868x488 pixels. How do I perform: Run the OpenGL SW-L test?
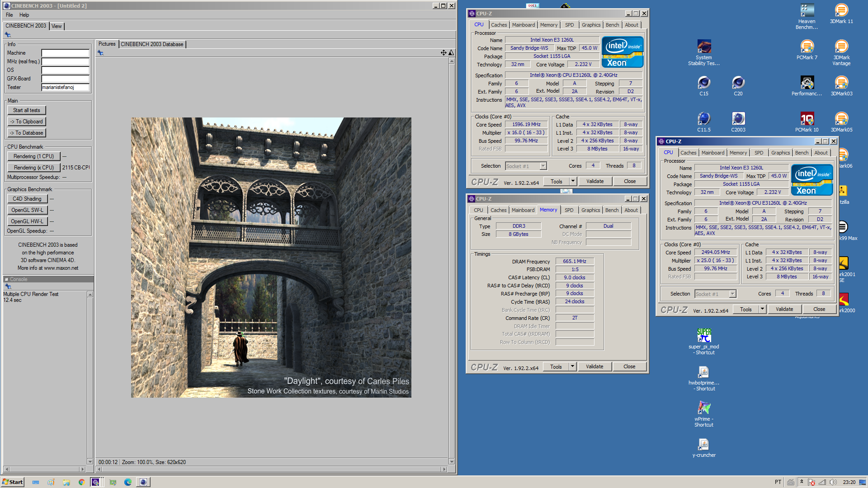point(27,210)
